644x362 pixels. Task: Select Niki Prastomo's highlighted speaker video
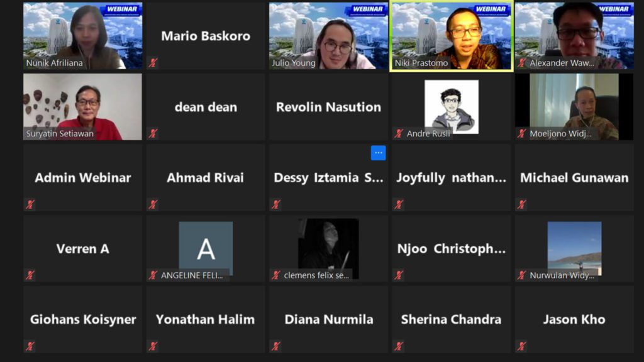(452, 36)
